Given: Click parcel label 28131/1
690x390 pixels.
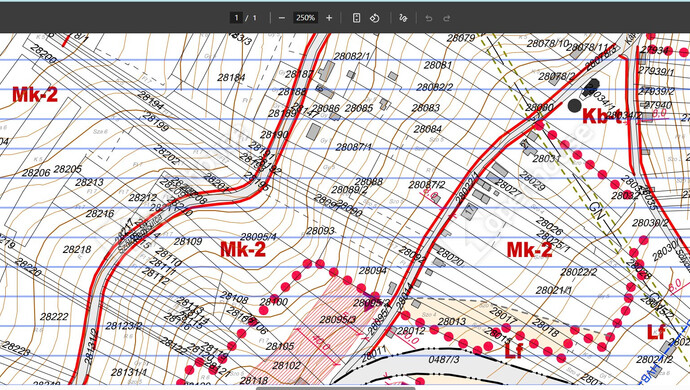Looking at the screenshot, I should (x=129, y=372).
